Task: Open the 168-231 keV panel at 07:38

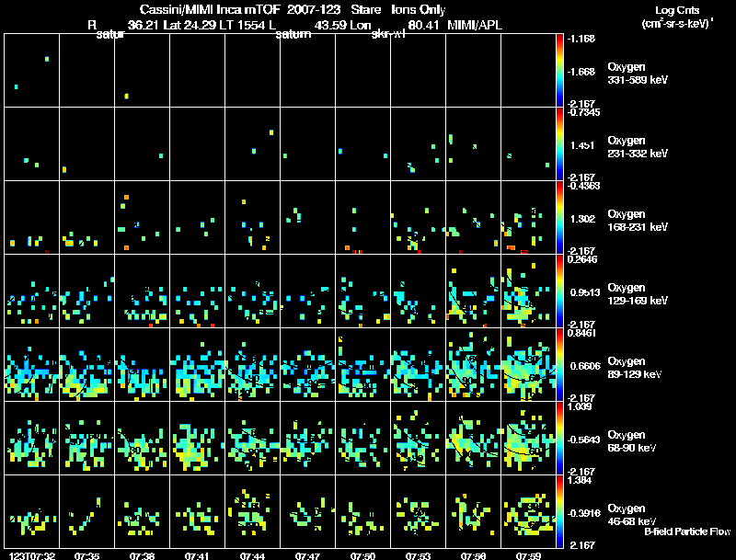Action: [142, 217]
